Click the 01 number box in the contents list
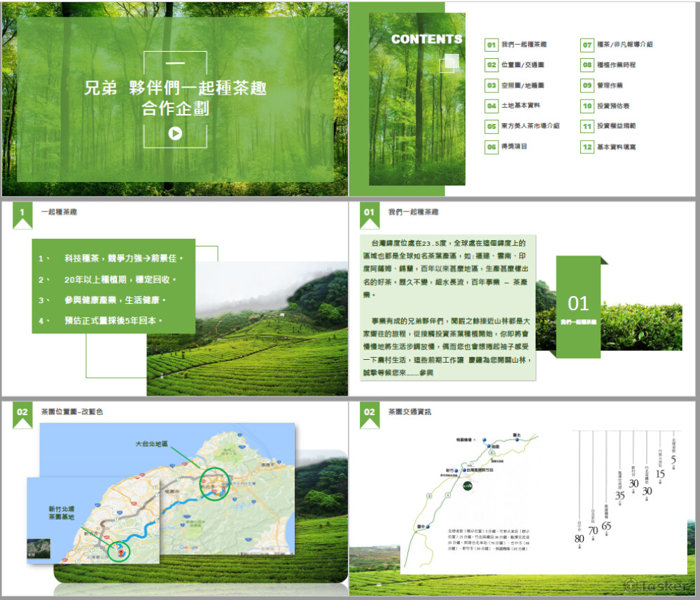700x600 pixels. click(x=491, y=45)
